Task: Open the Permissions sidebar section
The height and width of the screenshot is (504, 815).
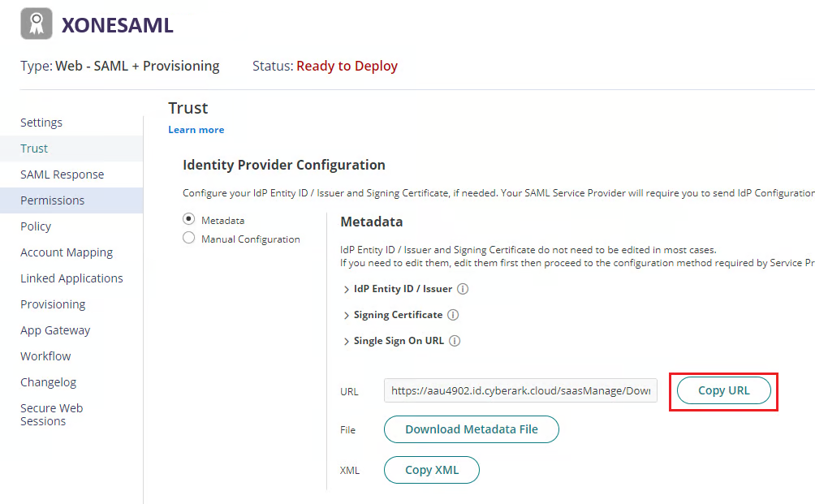Action: [x=53, y=200]
